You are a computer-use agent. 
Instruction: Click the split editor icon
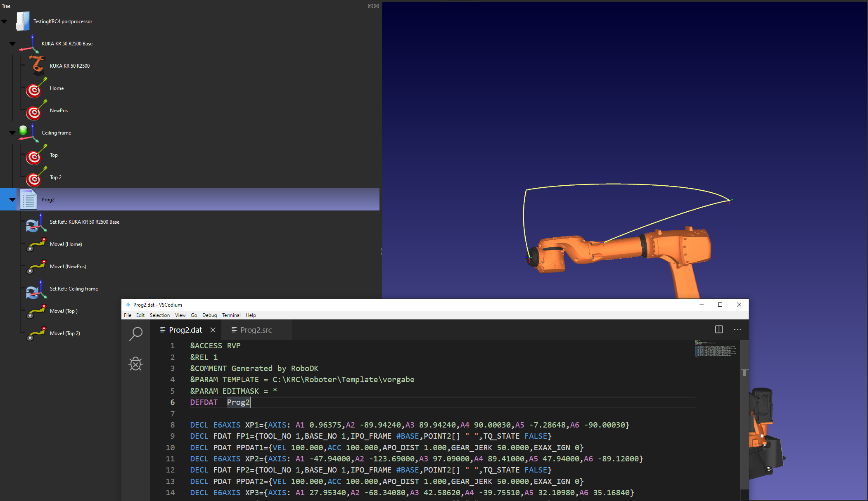coord(719,329)
